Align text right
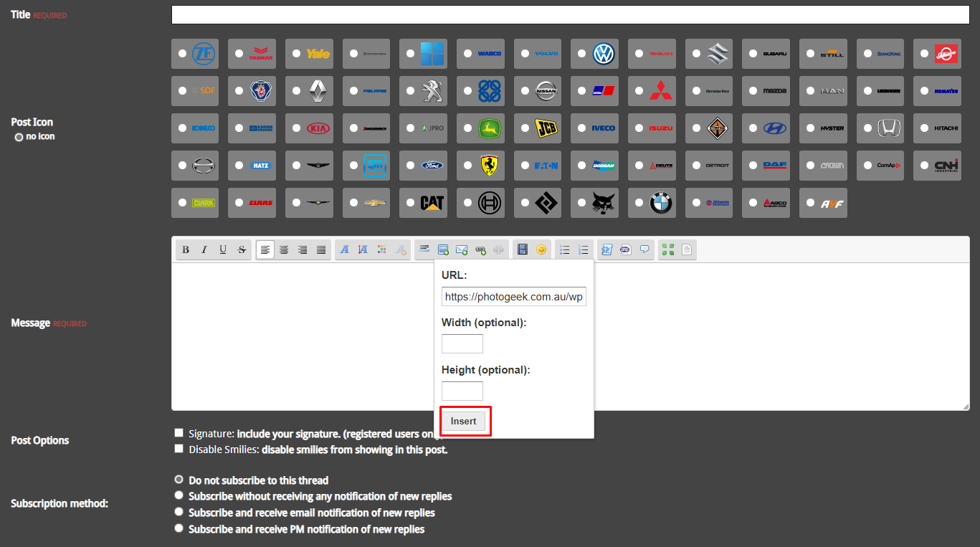The image size is (980, 547). pyautogui.click(x=303, y=249)
